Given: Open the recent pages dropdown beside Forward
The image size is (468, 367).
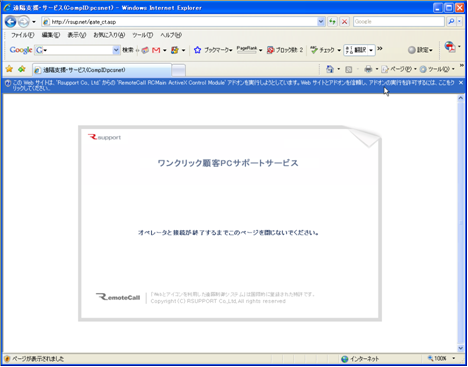Looking at the screenshot, I should click(34, 22).
